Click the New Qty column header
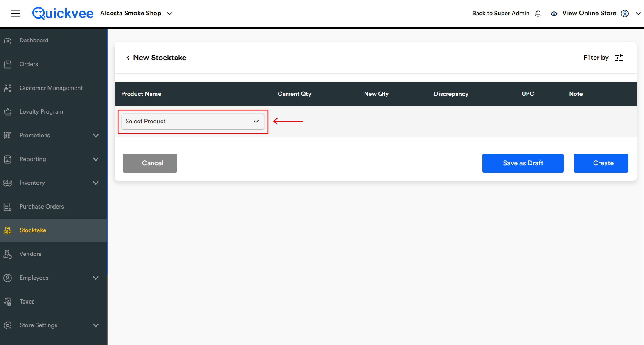Viewport: 644px width, 345px height. (x=376, y=94)
